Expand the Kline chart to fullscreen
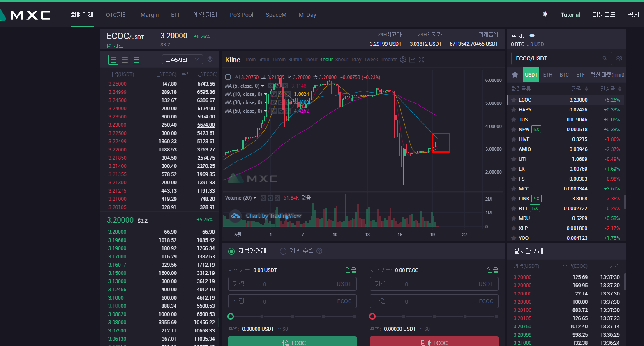 (x=421, y=60)
